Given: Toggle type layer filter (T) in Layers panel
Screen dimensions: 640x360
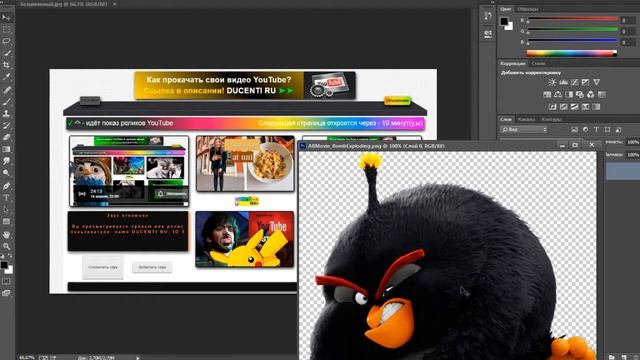Looking at the screenshot, I should coord(596,129).
